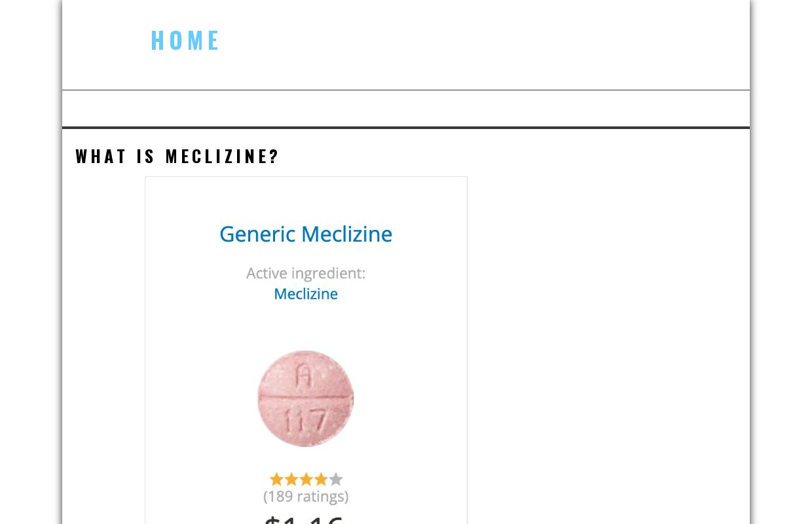
Task: Click the ratings count in parentheses
Action: pos(306,496)
